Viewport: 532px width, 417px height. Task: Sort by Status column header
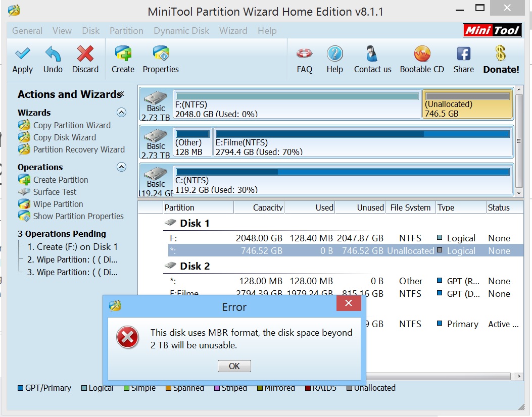[x=505, y=207]
